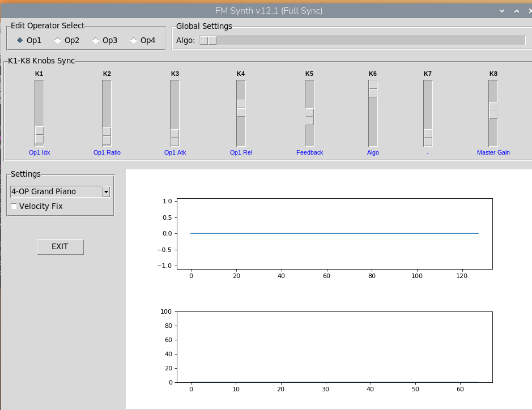The width and height of the screenshot is (532, 410).
Task: Click the K8 Master Gain slider handle
Action: coord(493,110)
